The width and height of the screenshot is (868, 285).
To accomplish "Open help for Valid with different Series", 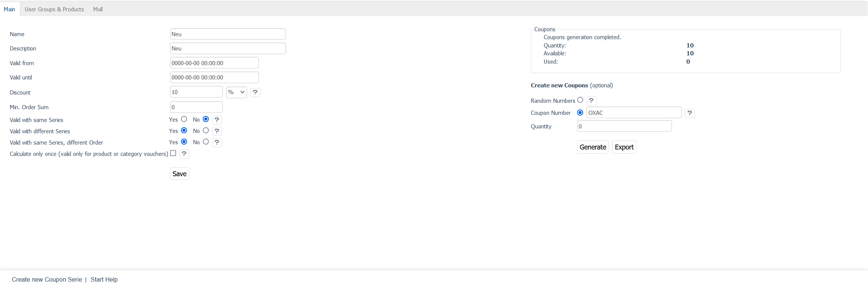I will pos(217,131).
